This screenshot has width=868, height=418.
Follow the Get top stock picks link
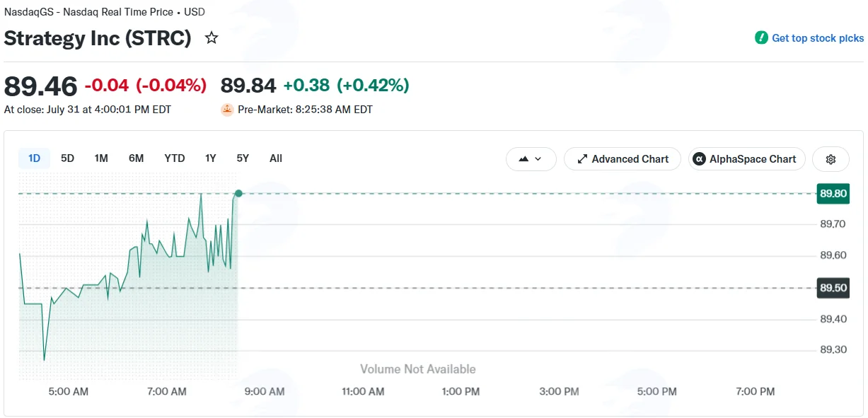click(818, 38)
